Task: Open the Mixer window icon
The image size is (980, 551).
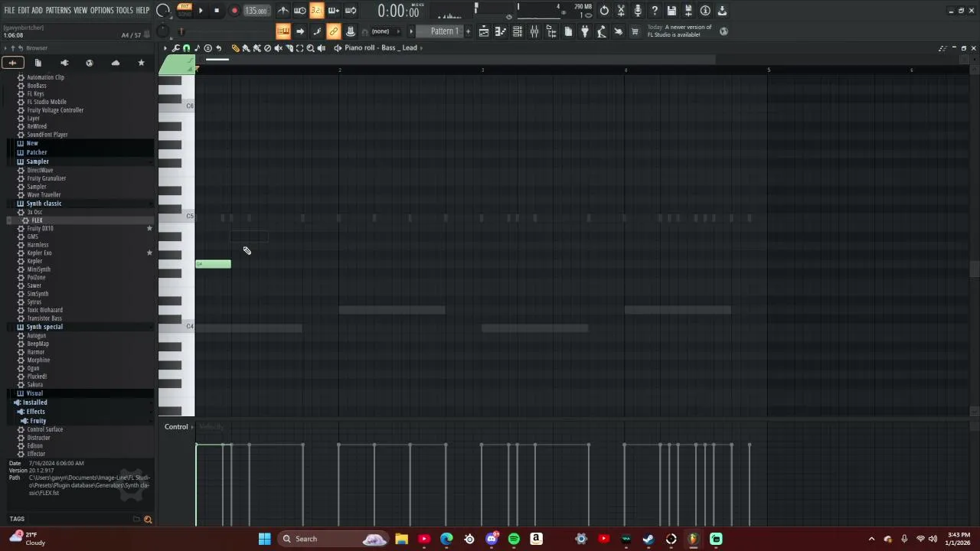Action: tap(534, 31)
